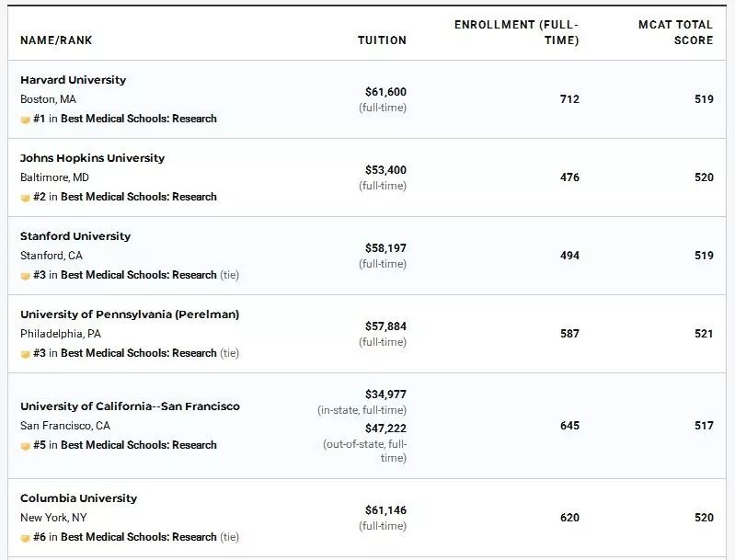Open the Johns Hopkins University link

coord(92,158)
